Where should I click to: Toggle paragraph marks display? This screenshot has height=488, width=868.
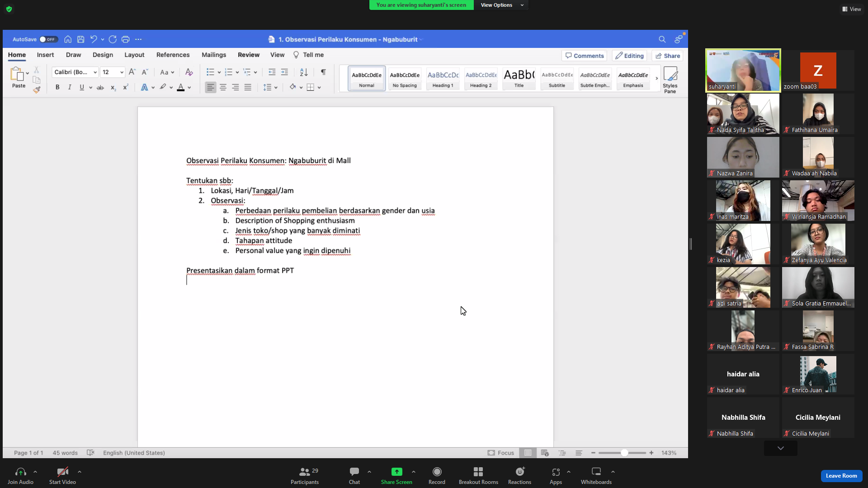(323, 72)
